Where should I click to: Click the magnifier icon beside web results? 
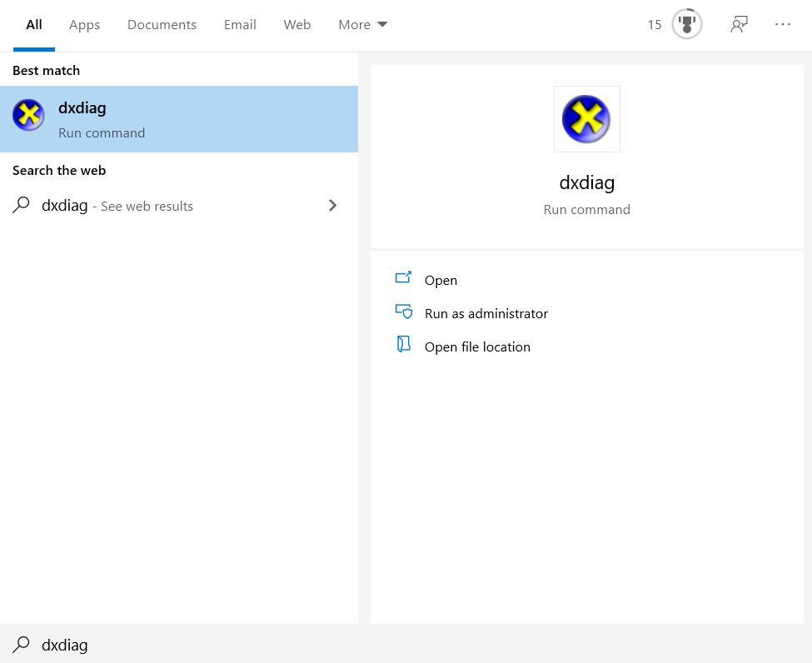[x=21, y=205]
